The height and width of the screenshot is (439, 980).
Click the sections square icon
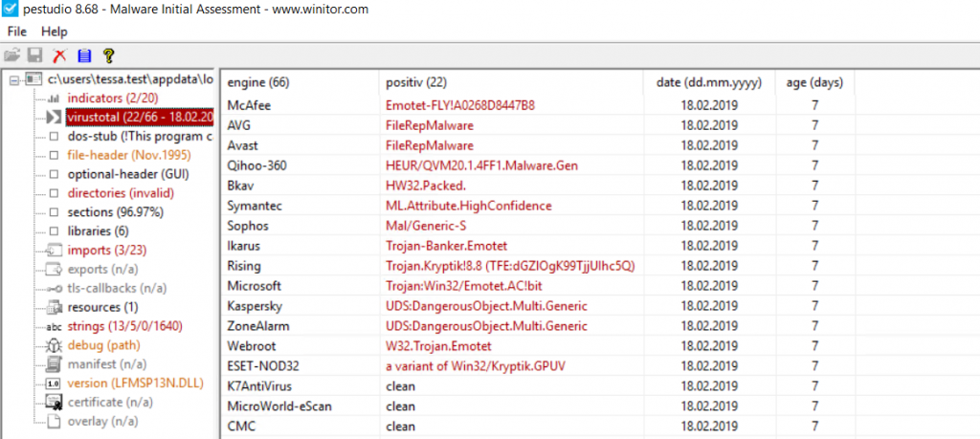pos(54,212)
